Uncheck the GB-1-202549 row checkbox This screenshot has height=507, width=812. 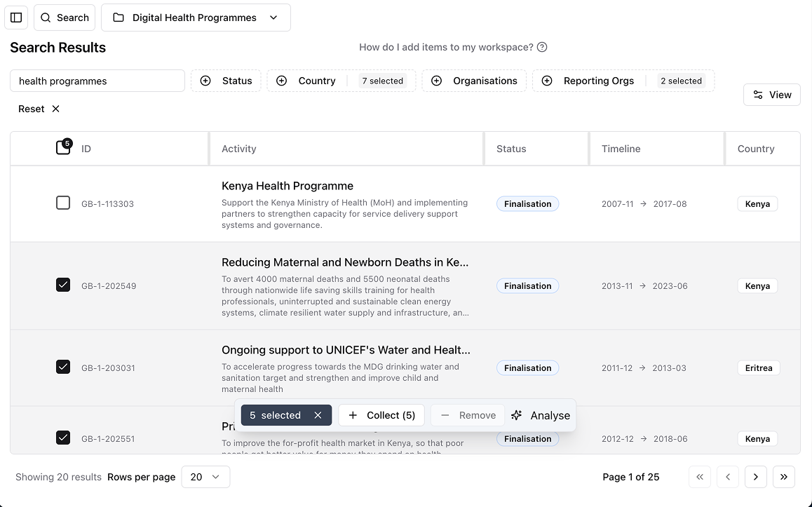[63, 285]
